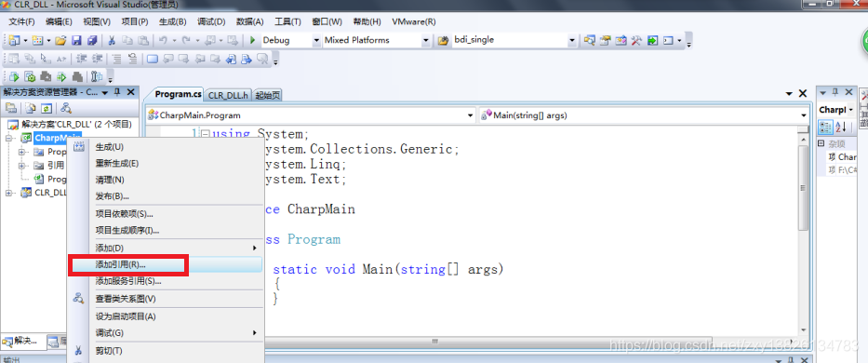Click the Increase Indent icon
Screen dimensions: 868x363
[98, 59]
